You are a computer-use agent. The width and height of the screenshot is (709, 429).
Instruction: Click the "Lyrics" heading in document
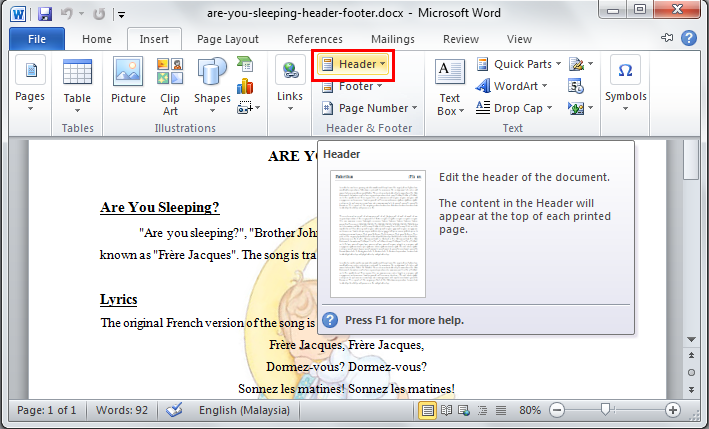[118, 299]
